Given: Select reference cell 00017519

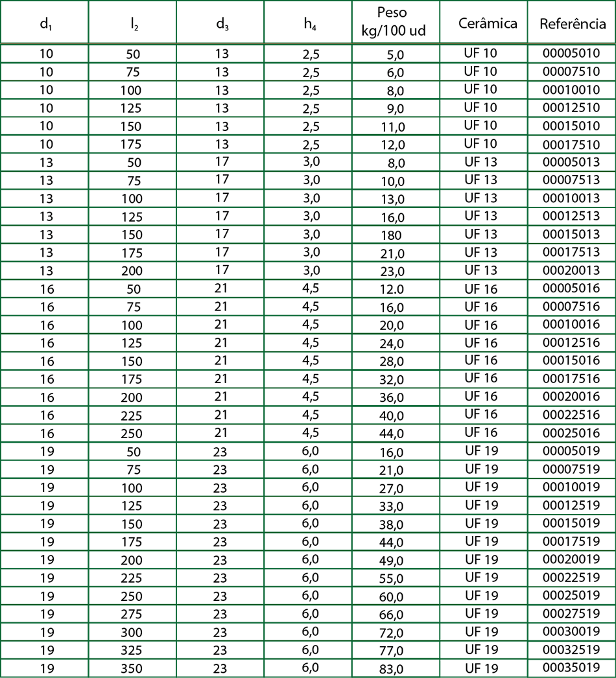Looking at the screenshot, I should tap(571, 541).
